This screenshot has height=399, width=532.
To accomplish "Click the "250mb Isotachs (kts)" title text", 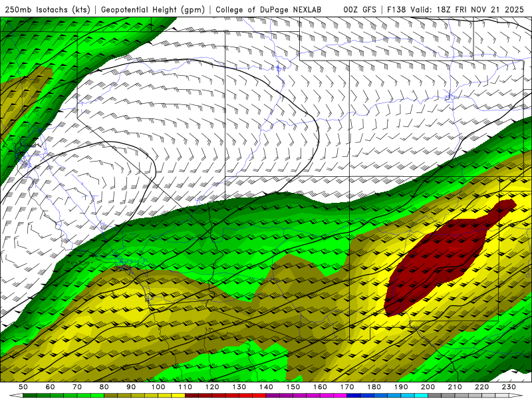I will click(x=47, y=10).
